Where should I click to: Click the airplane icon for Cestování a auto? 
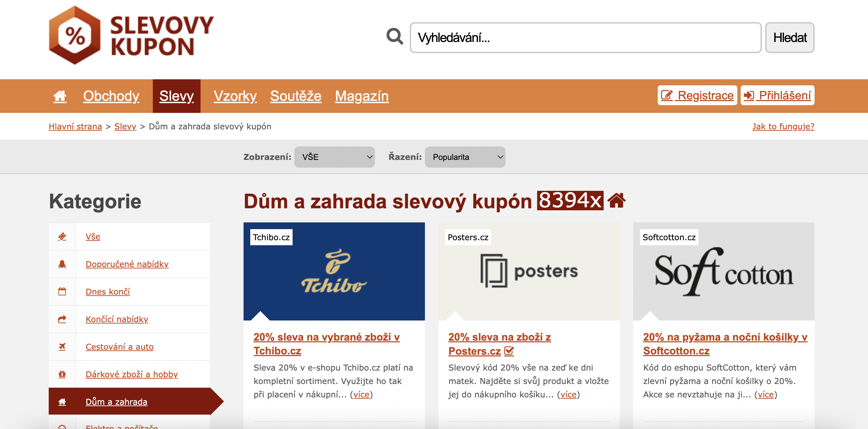(62, 346)
